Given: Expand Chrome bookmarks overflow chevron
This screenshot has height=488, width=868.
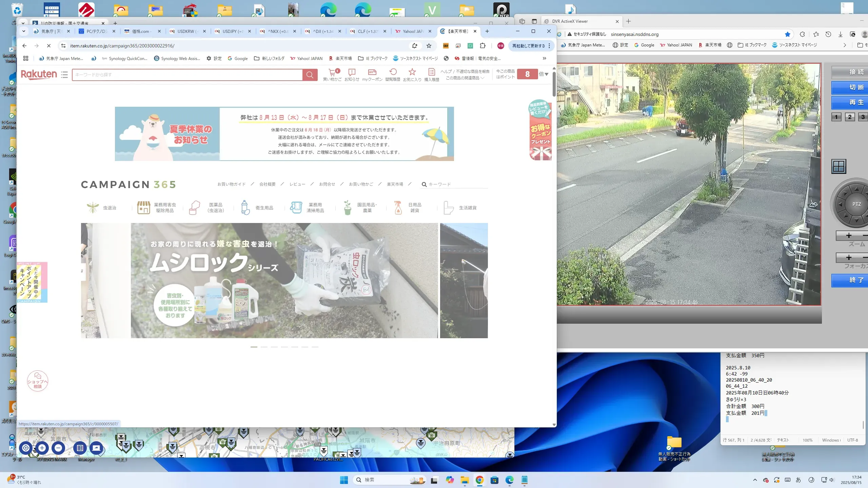Looking at the screenshot, I should [544, 58].
